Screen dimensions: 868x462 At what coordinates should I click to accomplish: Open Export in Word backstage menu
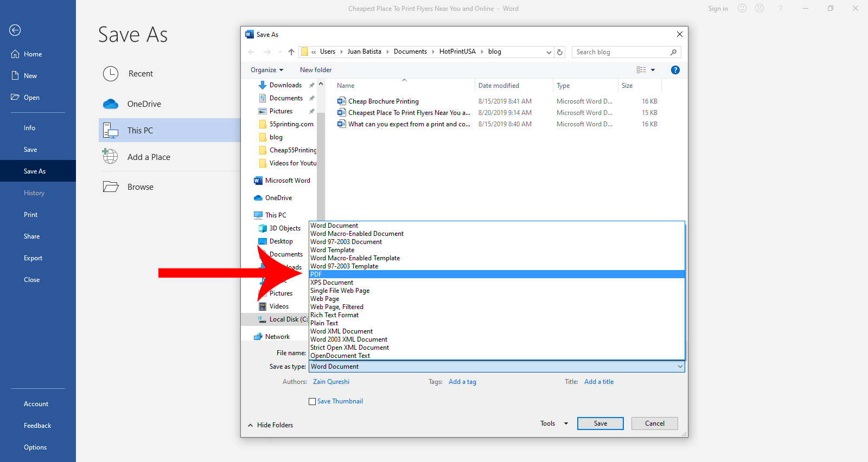click(x=33, y=258)
